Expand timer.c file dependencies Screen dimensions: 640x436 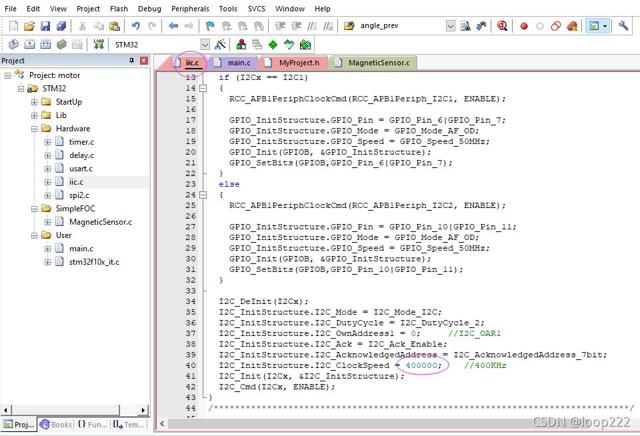[x=47, y=142]
